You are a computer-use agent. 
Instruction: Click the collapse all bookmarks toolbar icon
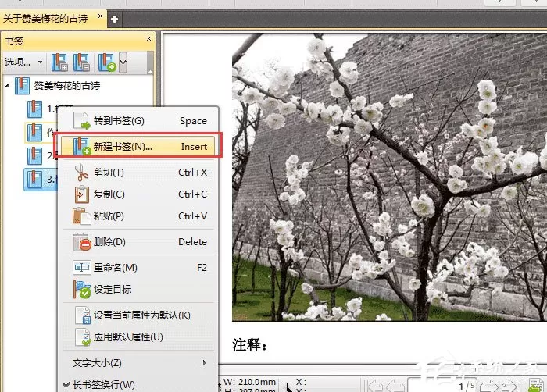[x=81, y=62]
